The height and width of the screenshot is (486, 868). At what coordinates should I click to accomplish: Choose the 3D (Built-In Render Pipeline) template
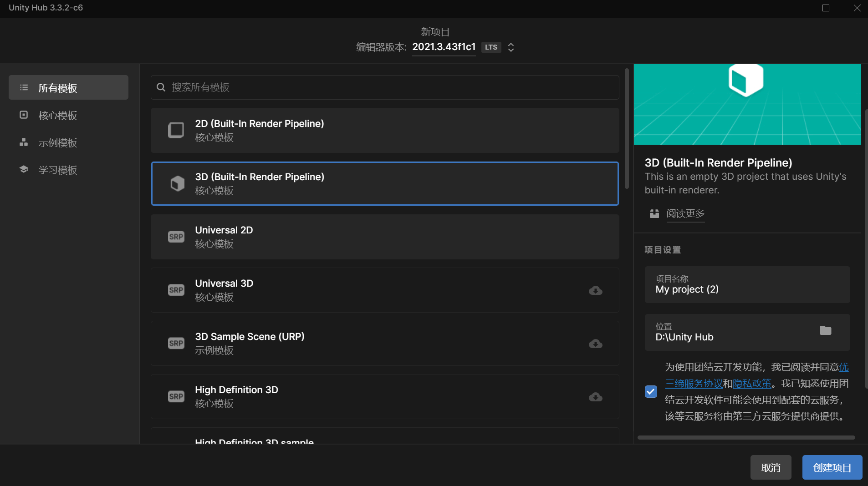coord(385,183)
